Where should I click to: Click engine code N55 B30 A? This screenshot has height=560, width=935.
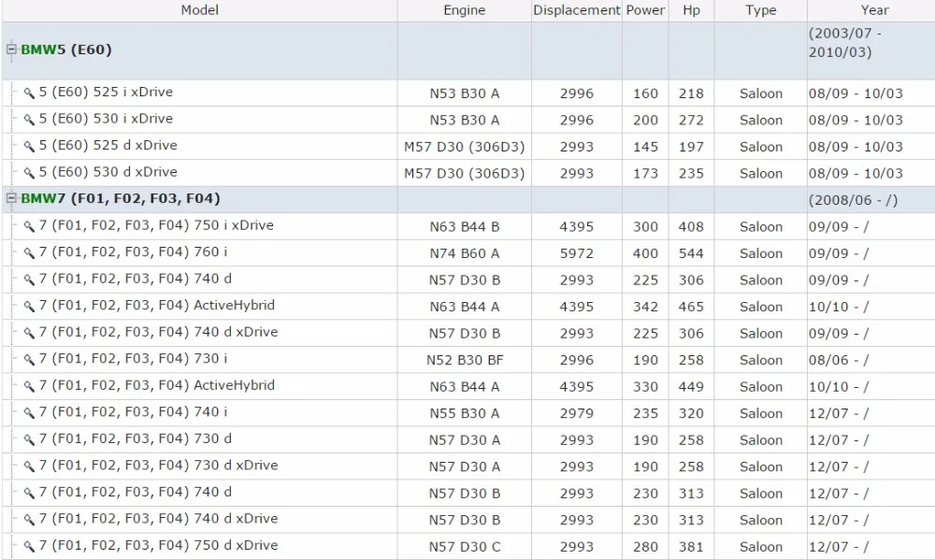[x=465, y=413]
